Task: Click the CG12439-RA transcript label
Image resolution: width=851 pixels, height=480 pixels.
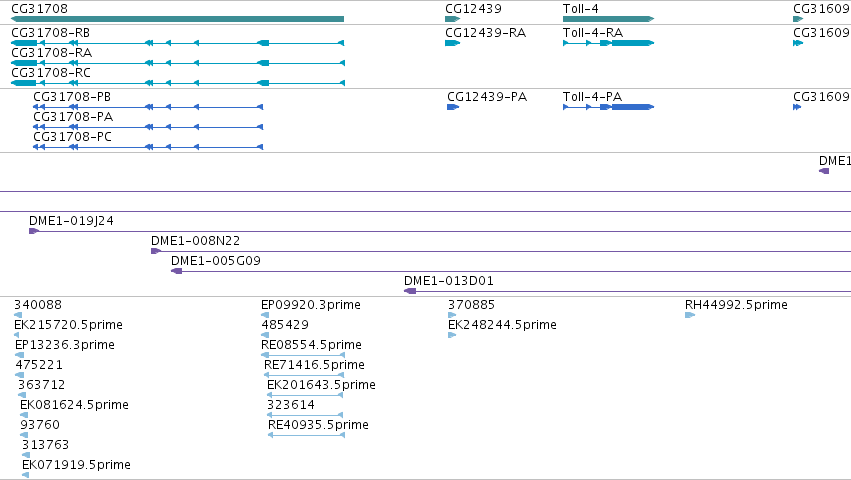Action: coord(486,33)
